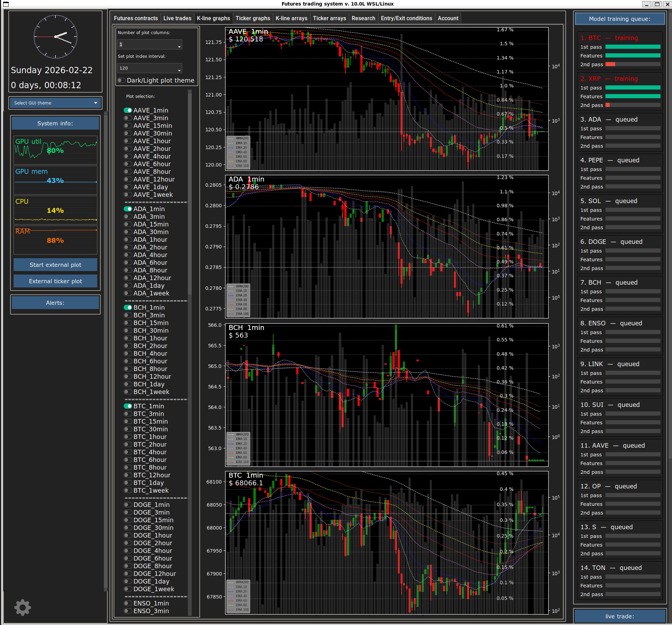Click the window menu icon in title bar

(6, 4)
